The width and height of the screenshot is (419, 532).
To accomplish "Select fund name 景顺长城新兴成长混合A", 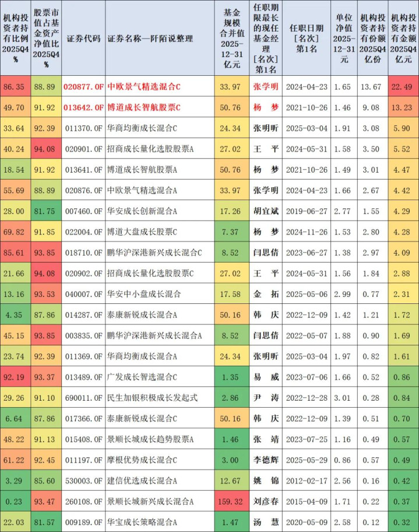I will click(150, 502).
